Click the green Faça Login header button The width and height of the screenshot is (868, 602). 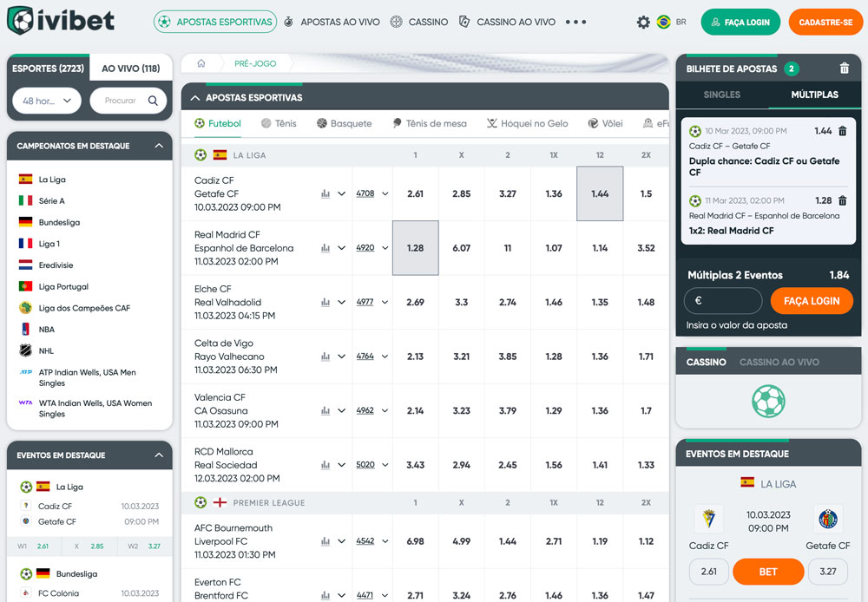click(x=740, y=23)
